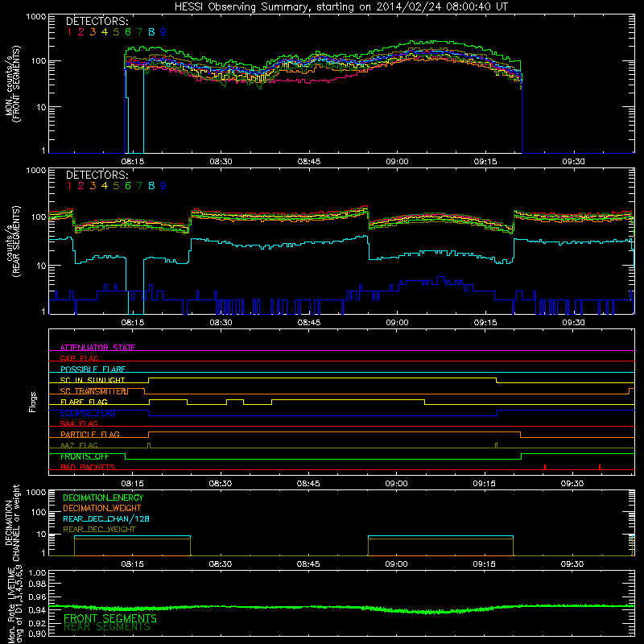Select magenta detector 2 in the rear segments legend

click(x=81, y=186)
